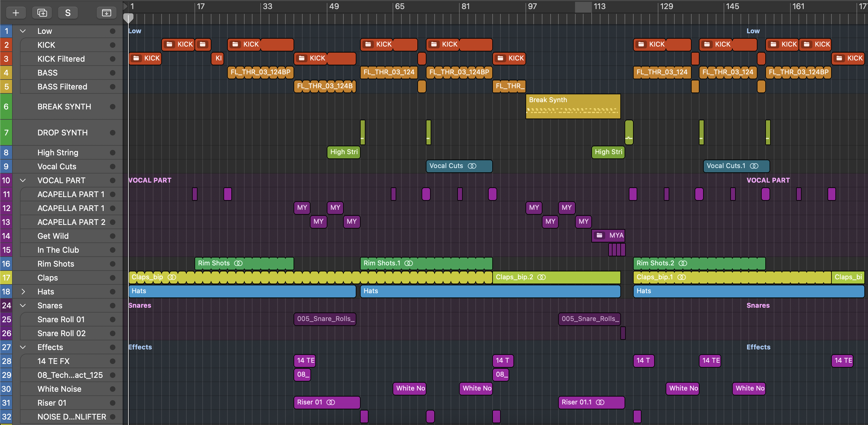
Task: Collapse the Effects track stack
Action: [x=23, y=347]
